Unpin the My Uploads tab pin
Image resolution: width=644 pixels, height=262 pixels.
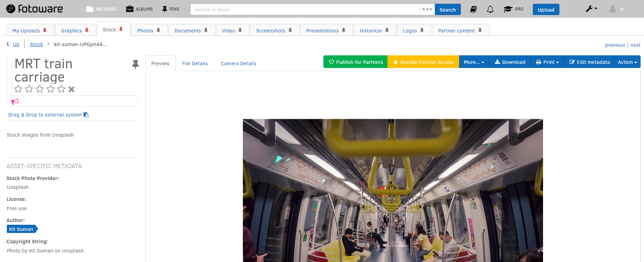[45, 30]
